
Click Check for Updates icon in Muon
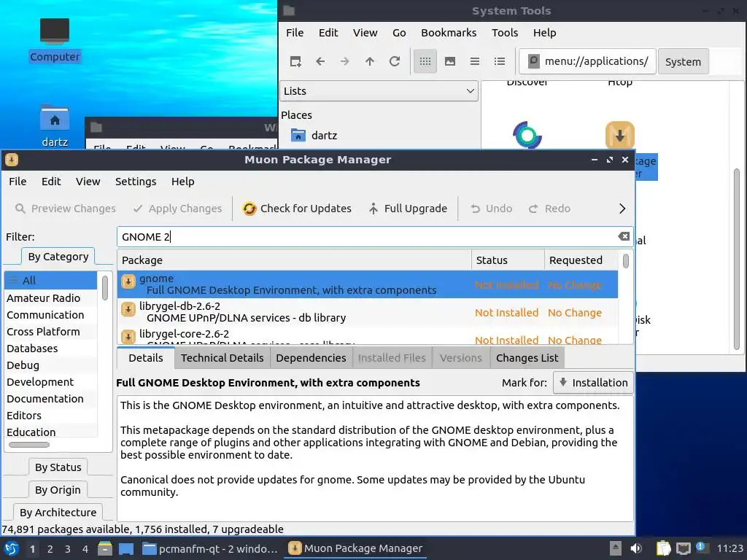[x=249, y=209]
